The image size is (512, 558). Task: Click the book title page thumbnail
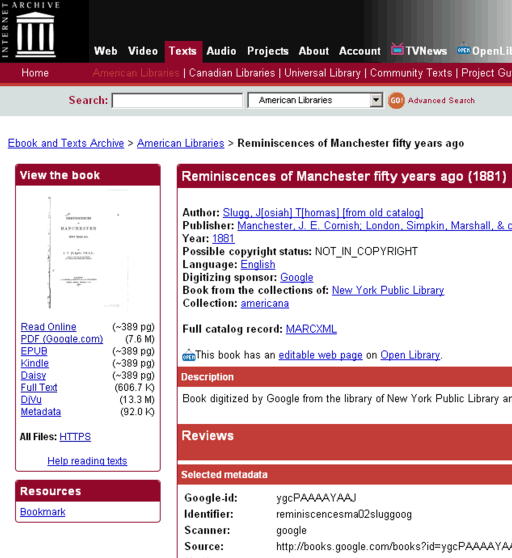pos(88,252)
